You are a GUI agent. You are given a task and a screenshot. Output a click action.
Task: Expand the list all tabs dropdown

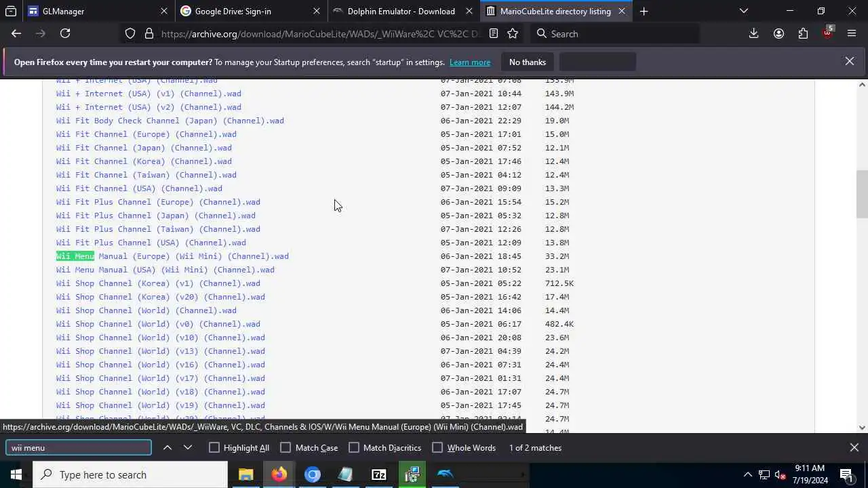pyautogui.click(x=744, y=11)
